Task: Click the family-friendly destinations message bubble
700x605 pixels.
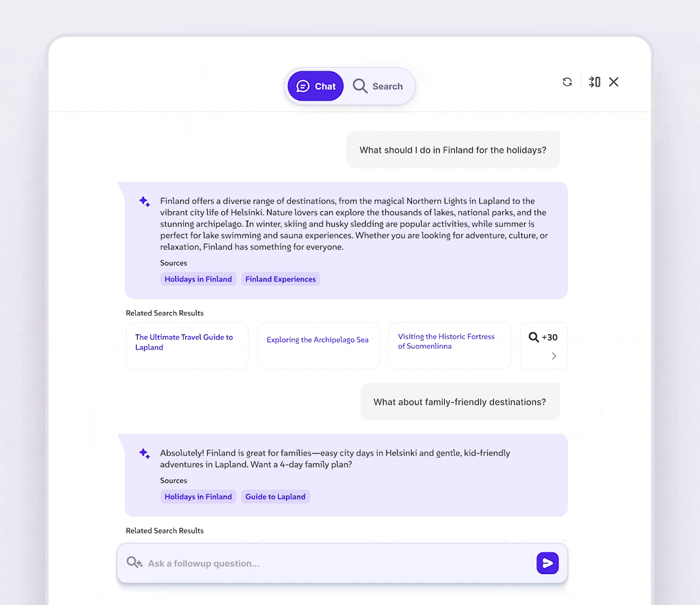Action: (460, 402)
